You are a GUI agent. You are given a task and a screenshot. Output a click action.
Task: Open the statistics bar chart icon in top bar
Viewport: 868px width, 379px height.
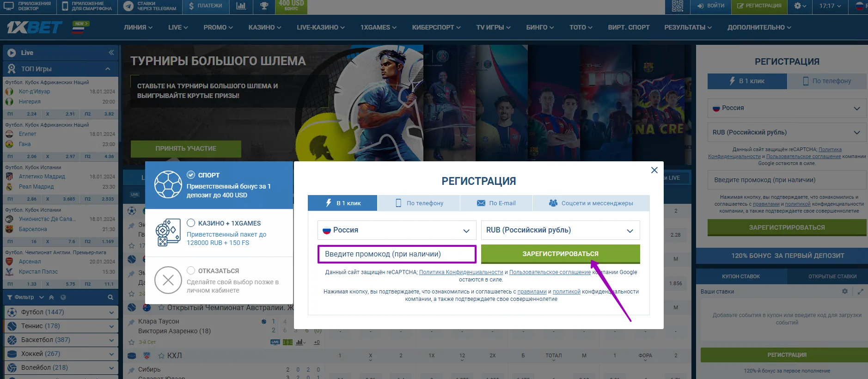[241, 6]
